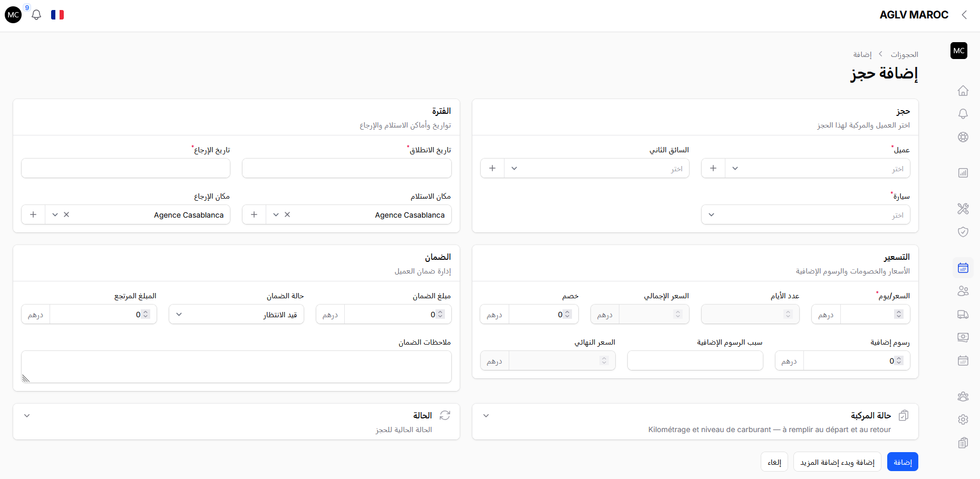Collapse the sidebar with the top chevron
This screenshot has width=980, height=479.
tap(964, 15)
